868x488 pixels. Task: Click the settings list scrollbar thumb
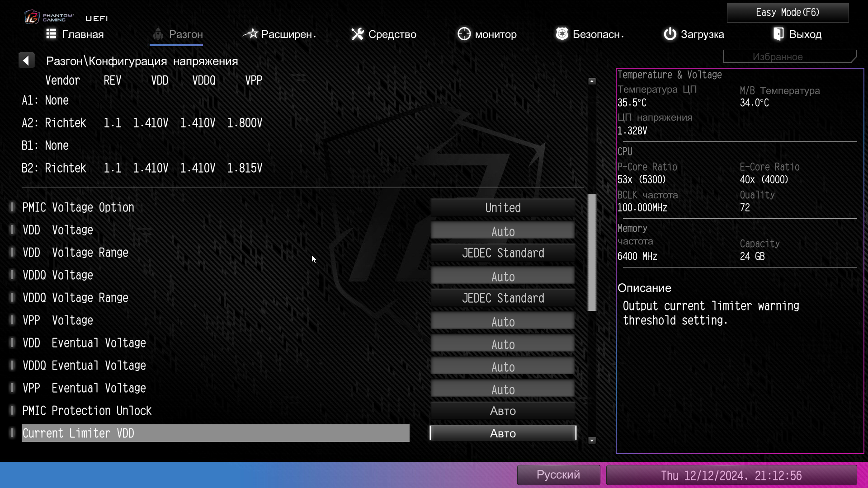(x=592, y=253)
